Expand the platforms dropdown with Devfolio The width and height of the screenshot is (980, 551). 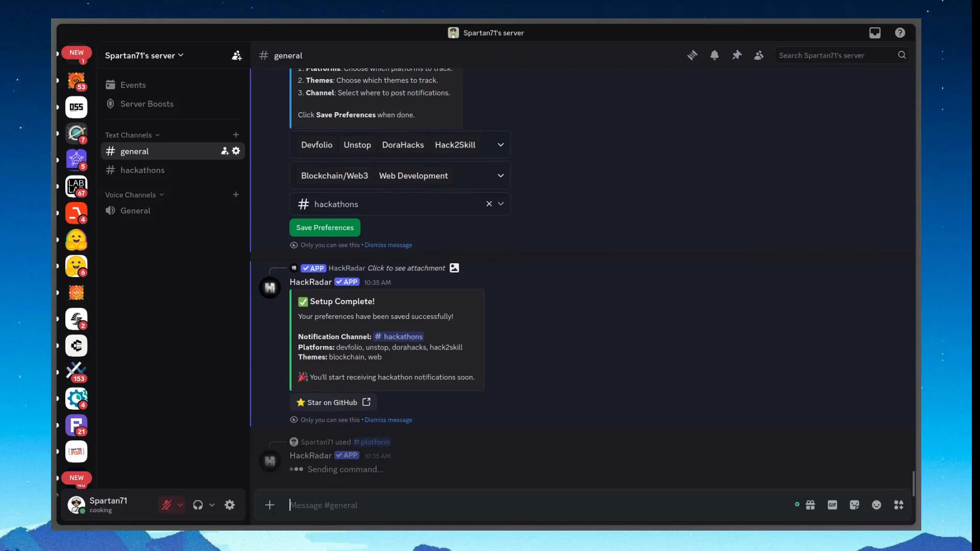point(500,145)
